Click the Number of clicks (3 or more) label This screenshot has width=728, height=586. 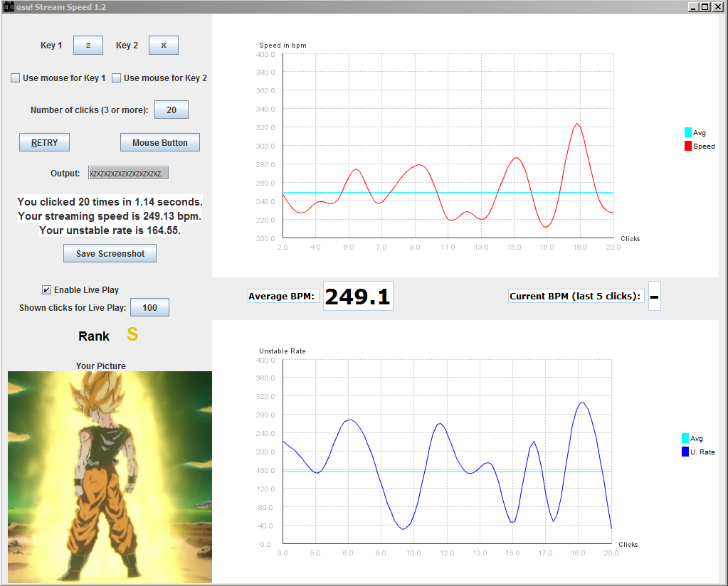(x=89, y=110)
